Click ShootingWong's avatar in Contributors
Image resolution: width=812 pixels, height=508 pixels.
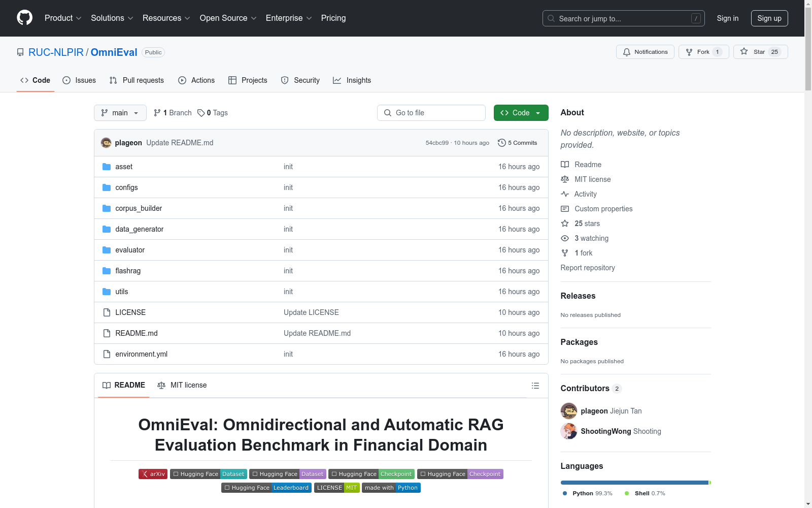pos(569,431)
